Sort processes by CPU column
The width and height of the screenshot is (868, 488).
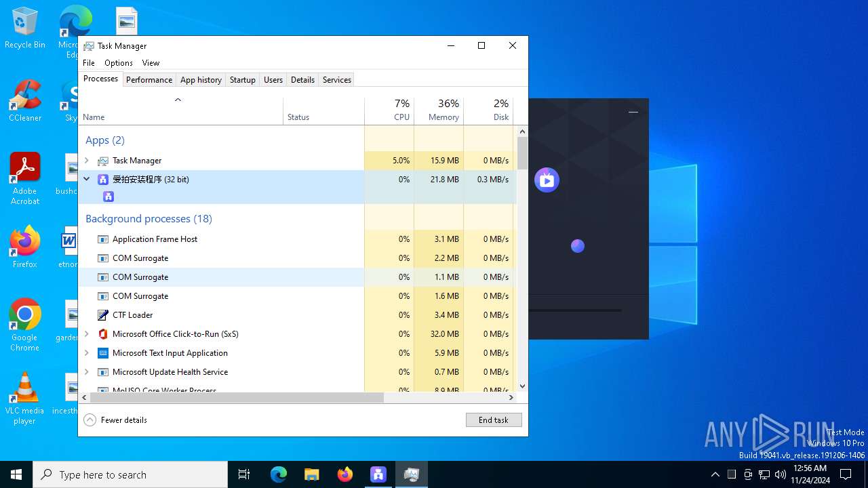389,111
